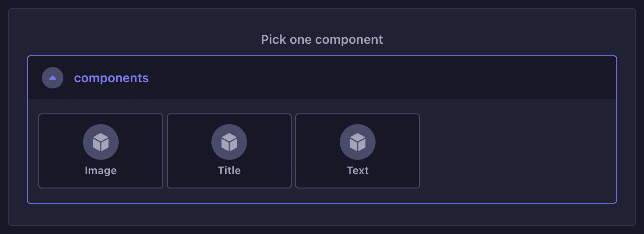Click the empty area right of the Text card

pos(517,151)
